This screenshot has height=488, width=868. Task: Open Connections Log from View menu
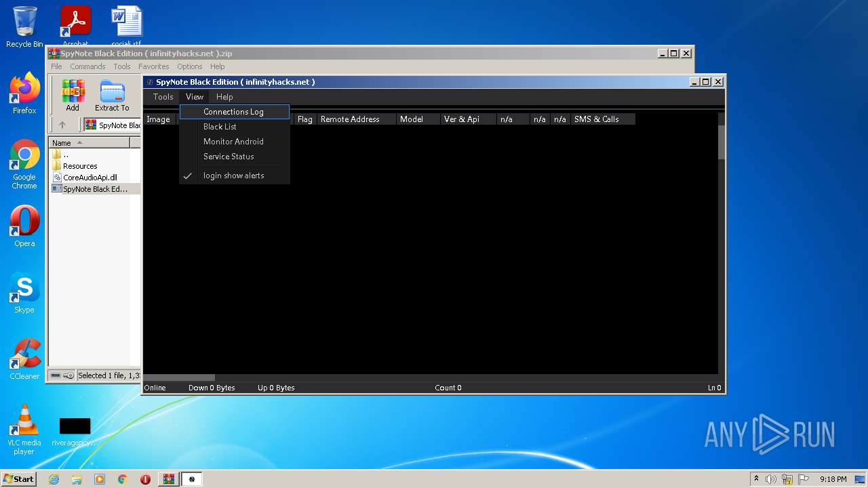pyautogui.click(x=235, y=112)
